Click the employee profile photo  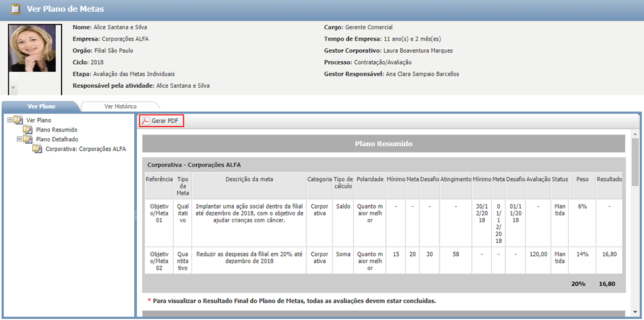[32, 50]
